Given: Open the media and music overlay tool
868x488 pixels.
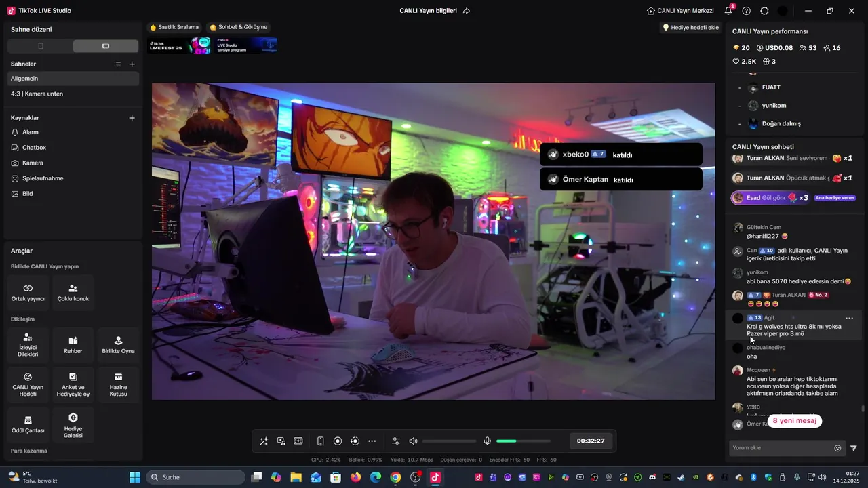Looking at the screenshot, I should coord(281,441).
